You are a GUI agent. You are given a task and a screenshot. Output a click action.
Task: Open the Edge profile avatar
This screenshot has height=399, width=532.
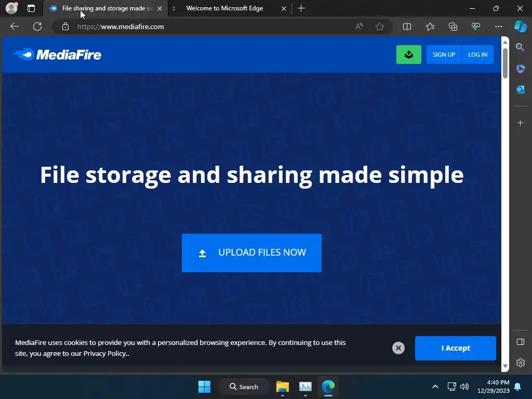pyautogui.click(x=11, y=8)
